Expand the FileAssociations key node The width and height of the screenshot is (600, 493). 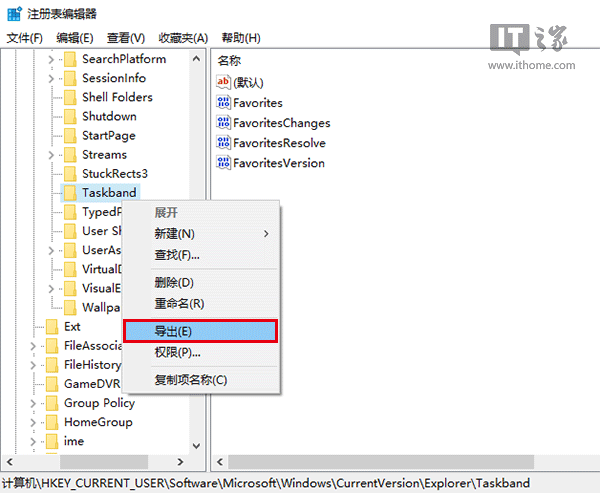(34, 346)
